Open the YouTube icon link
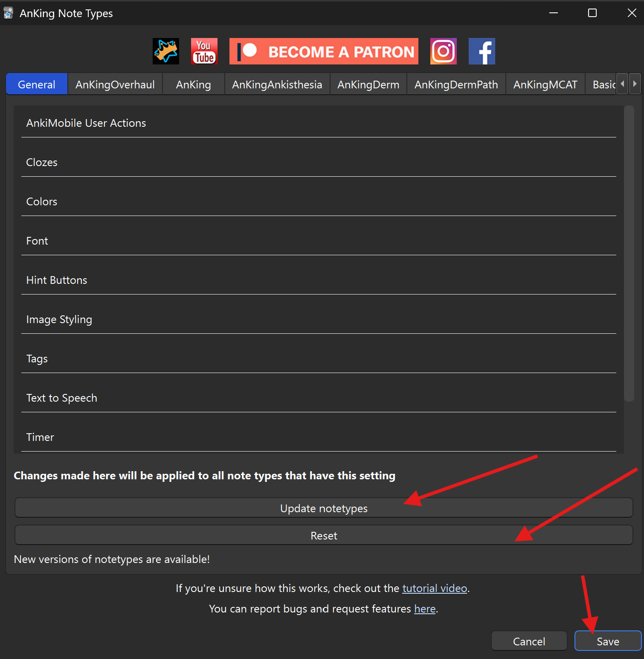644x659 pixels. click(x=204, y=51)
